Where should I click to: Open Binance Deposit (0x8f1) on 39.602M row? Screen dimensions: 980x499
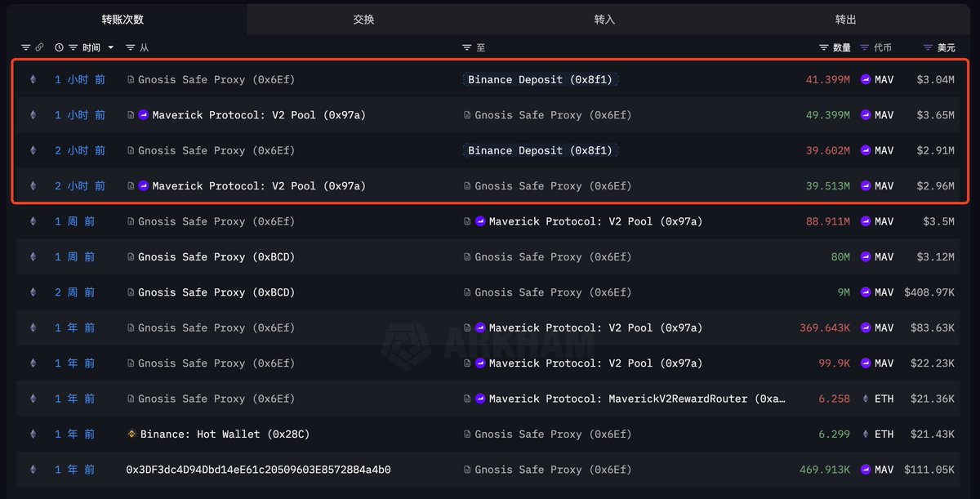pos(540,150)
